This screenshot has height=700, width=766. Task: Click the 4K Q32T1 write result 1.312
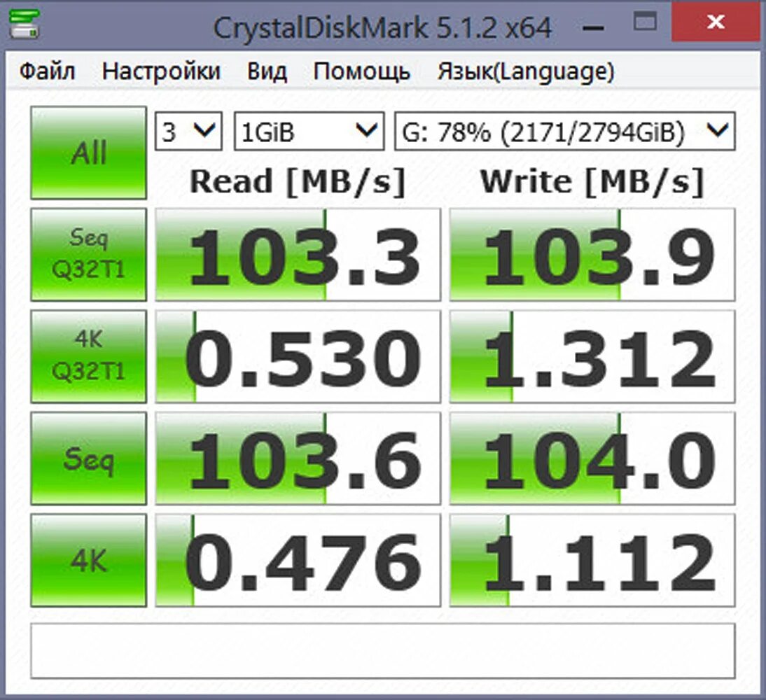(x=592, y=356)
